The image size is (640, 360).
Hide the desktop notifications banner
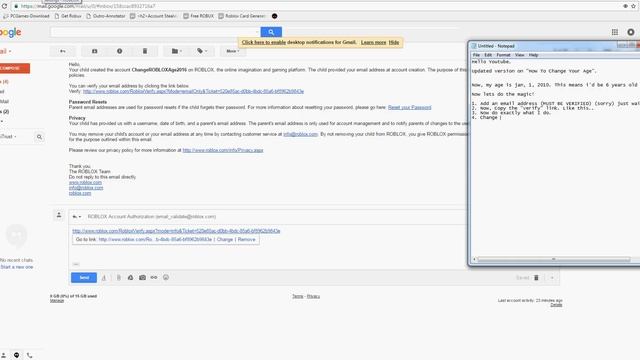pyautogui.click(x=394, y=42)
